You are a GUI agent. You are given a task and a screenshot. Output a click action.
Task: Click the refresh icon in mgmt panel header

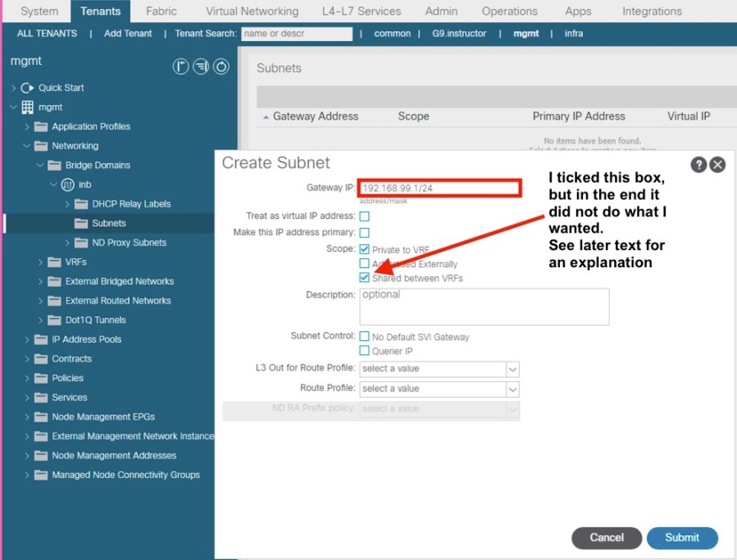pyautogui.click(x=221, y=67)
